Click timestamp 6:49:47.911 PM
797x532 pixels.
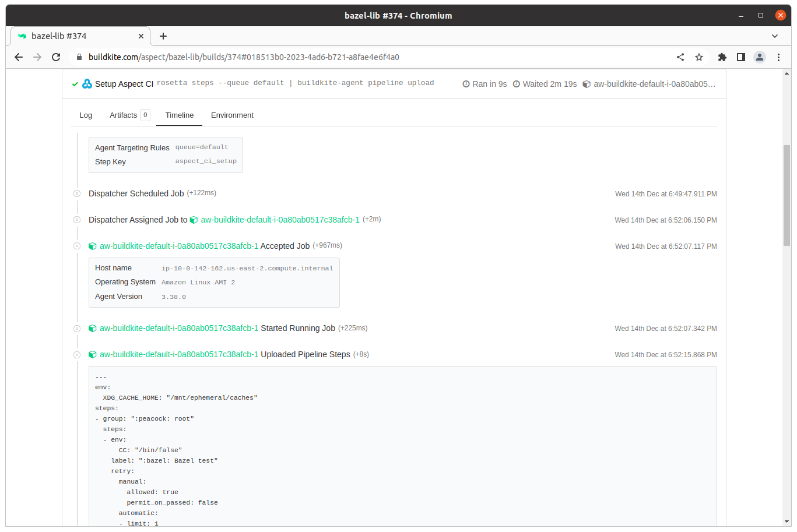666,194
